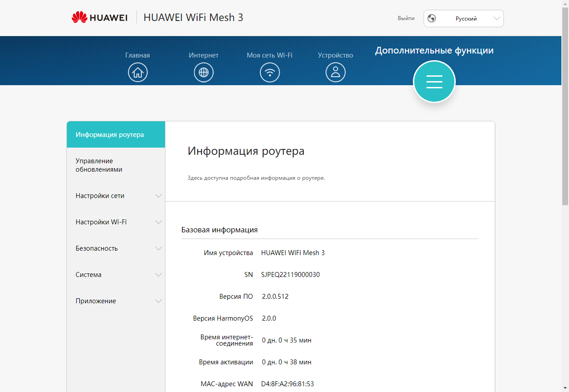Click the Базовая информация heading
Viewport: 569px width, 392px height.
coord(219,230)
